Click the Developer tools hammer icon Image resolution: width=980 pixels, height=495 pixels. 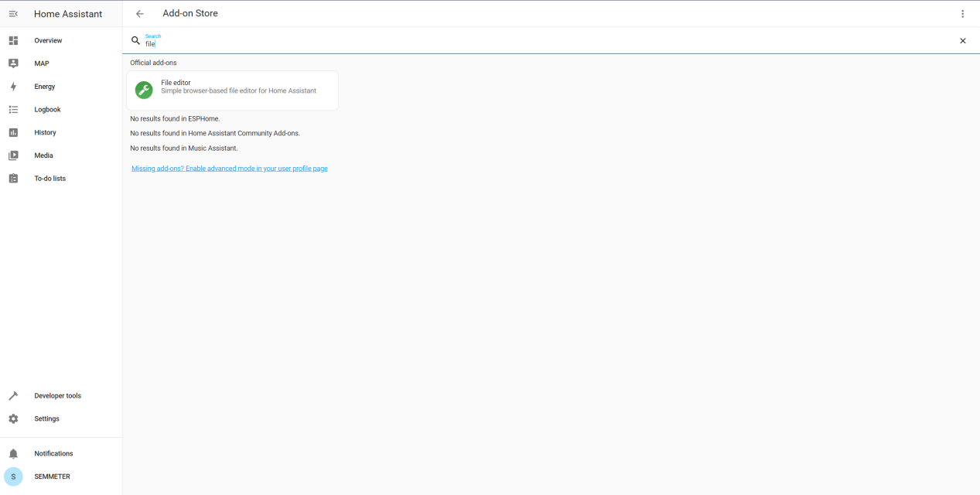click(13, 395)
